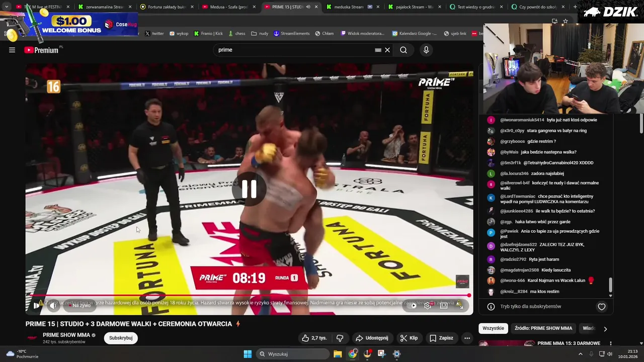This screenshot has height=362, width=644.
Task: Open Chrome from the taskbar
Action: (353, 354)
